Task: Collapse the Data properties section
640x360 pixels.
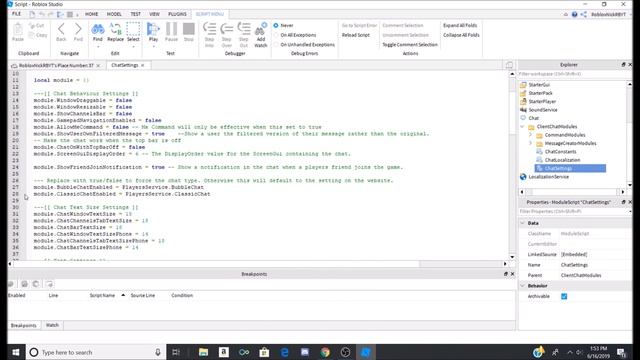Action: 522,223
